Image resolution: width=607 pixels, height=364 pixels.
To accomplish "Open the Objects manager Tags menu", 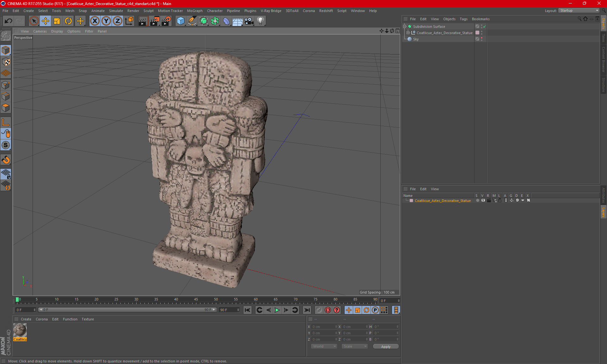I will (x=463, y=19).
